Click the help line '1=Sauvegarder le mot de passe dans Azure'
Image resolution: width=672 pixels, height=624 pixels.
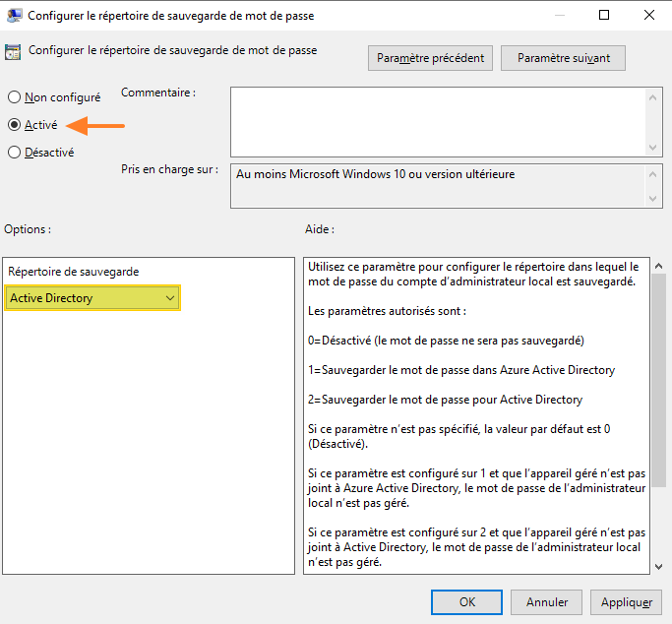pyautogui.click(x=461, y=370)
